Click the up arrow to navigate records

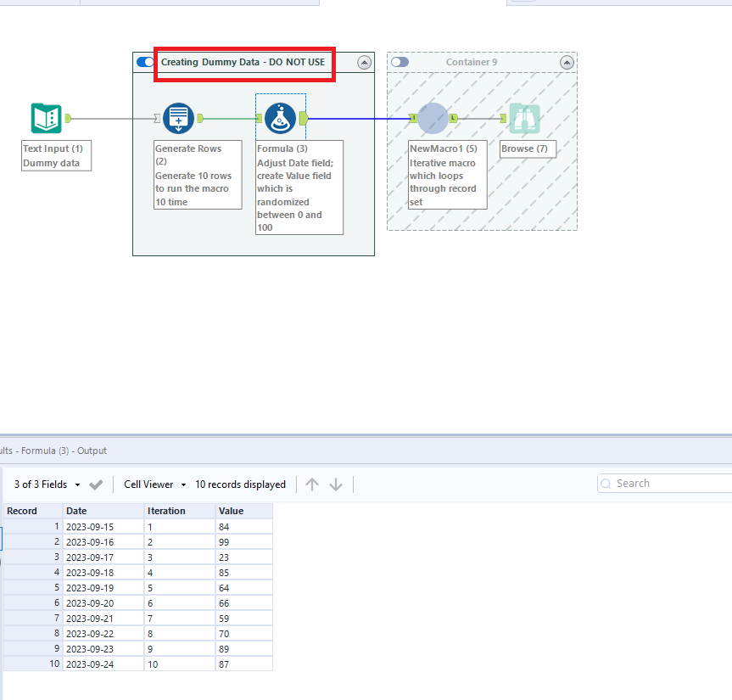pos(312,484)
